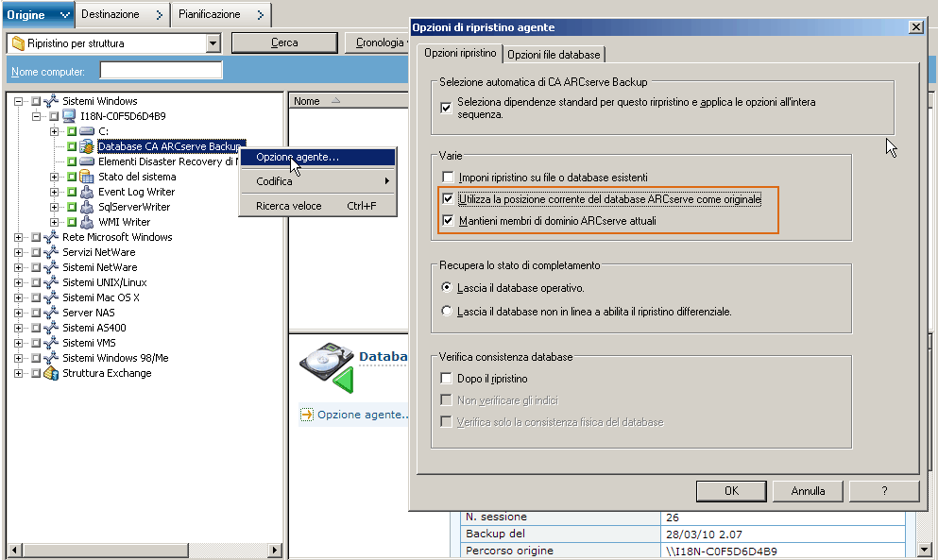Click the Elementi Disaster Recovery drive icon
Viewport: 938px width, 560px height.
point(87,161)
